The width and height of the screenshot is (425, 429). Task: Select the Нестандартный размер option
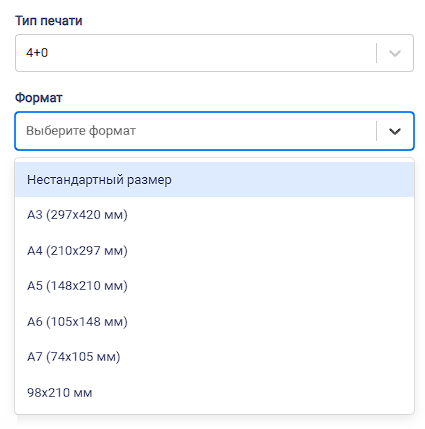(214, 179)
